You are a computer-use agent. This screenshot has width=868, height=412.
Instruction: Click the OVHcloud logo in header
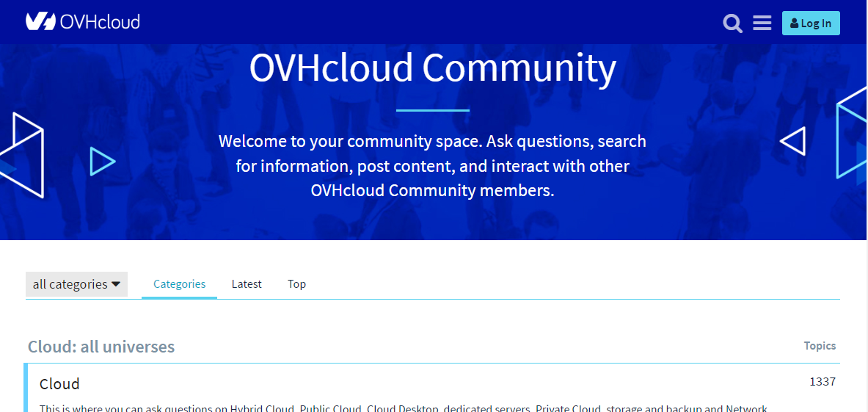click(x=82, y=22)
